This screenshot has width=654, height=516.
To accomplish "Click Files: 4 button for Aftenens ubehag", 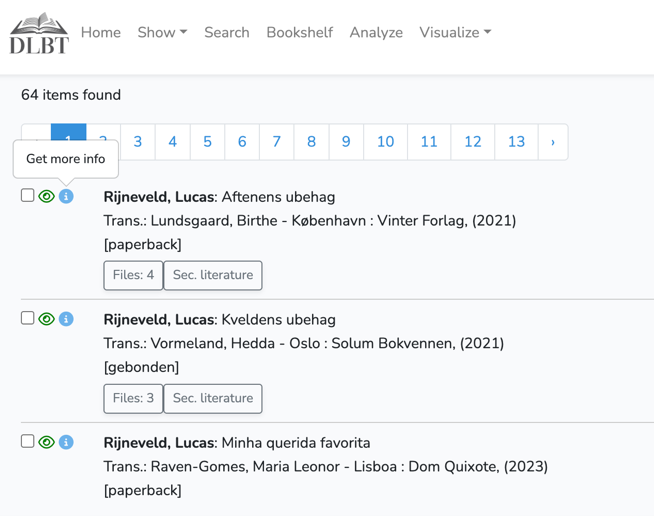I will (133, 275).
